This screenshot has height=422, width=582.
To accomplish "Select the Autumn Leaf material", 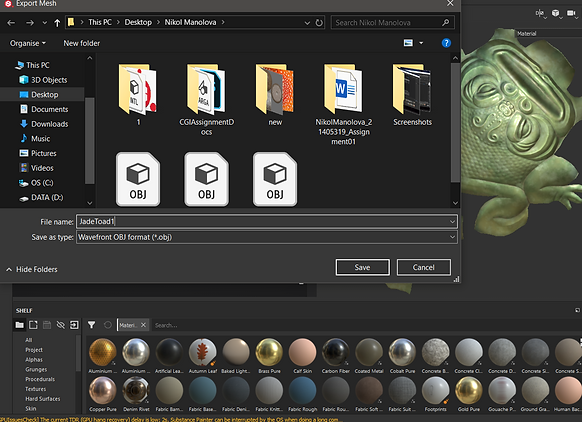I will [x=203, y=356].
